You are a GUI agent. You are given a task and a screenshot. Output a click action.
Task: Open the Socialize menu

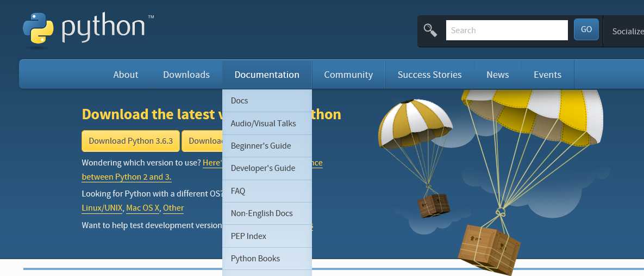coord(627,31)
